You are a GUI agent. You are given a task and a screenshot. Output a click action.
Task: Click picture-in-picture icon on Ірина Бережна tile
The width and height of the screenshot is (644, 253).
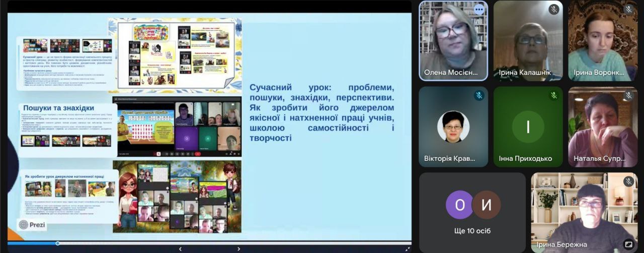(628, 244)
